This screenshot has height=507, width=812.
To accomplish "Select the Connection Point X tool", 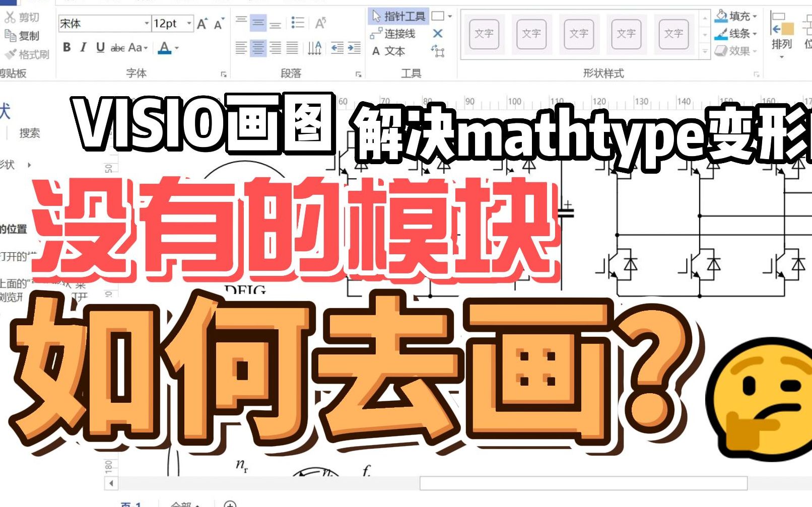I will (438, 34).
